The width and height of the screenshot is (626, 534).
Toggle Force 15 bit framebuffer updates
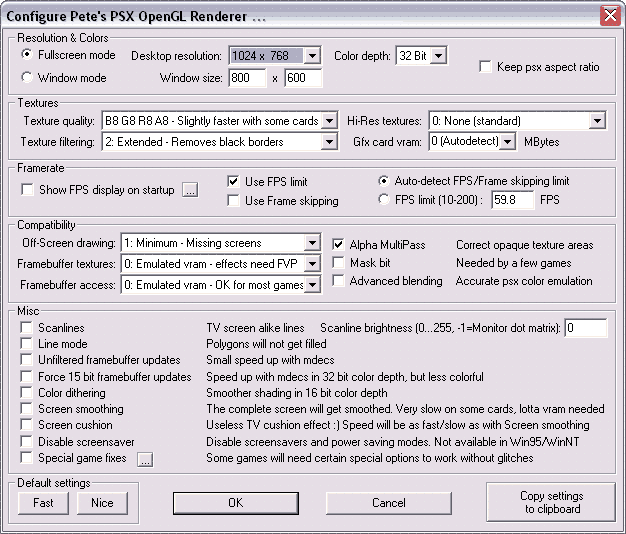pos(26,376)
